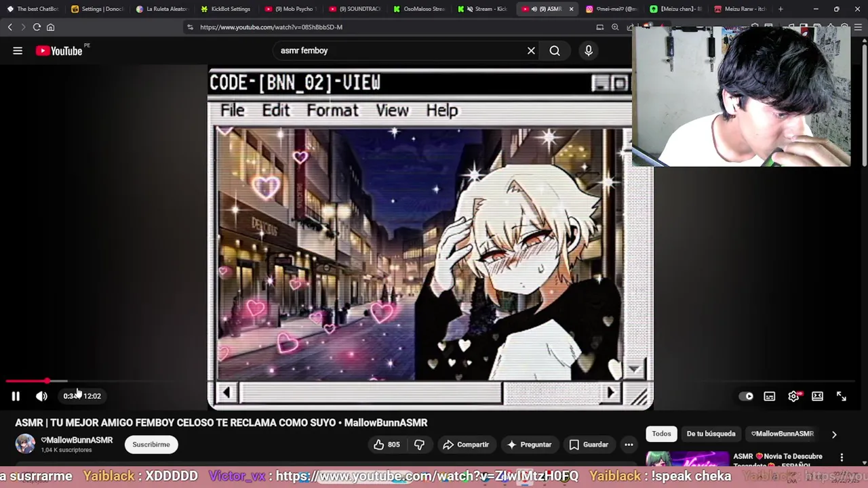Turn on subtitles with the captions icon
Viewport: 868px width, 488px height.
770,396
